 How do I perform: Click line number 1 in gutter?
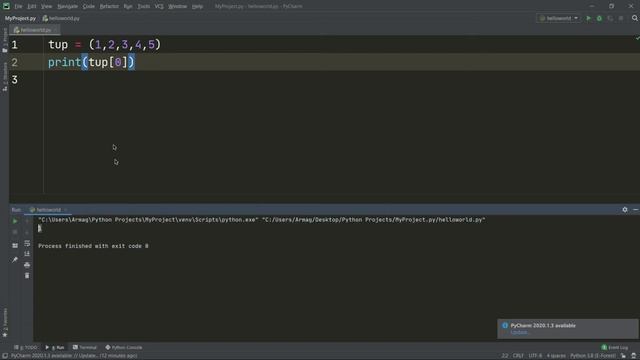coord(15,44)
